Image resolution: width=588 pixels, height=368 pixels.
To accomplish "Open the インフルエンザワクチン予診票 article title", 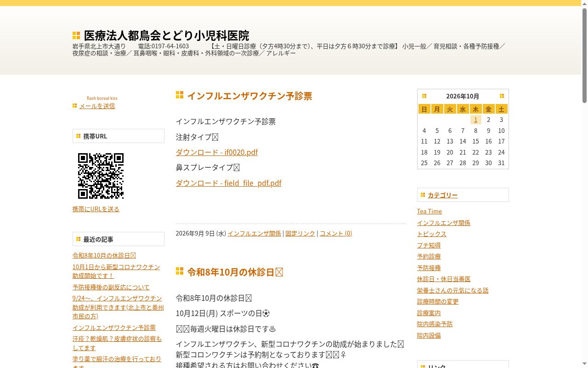I will [249, 96].
